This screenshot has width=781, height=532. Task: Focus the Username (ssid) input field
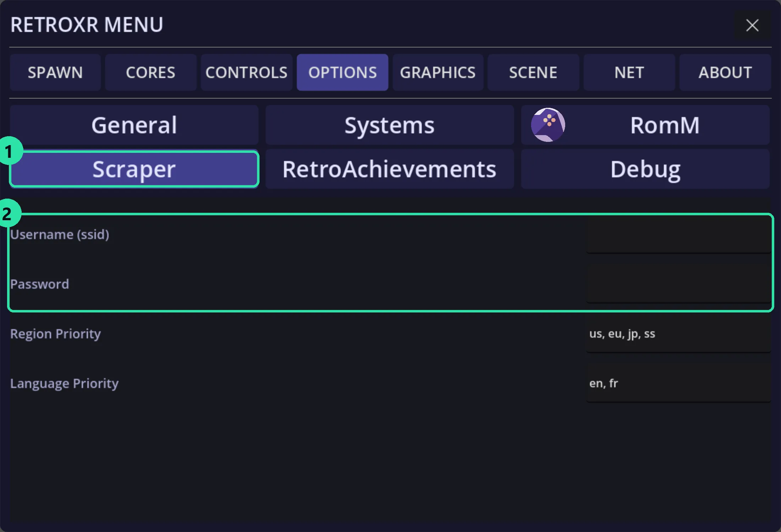pos(678,235)
